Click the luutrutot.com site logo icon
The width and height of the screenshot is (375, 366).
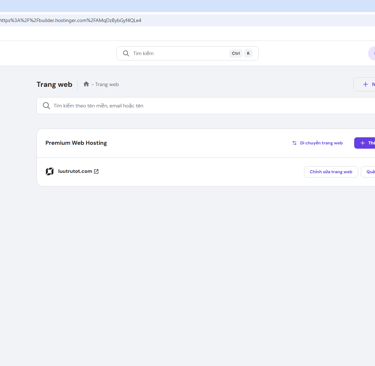click(50, 171)
